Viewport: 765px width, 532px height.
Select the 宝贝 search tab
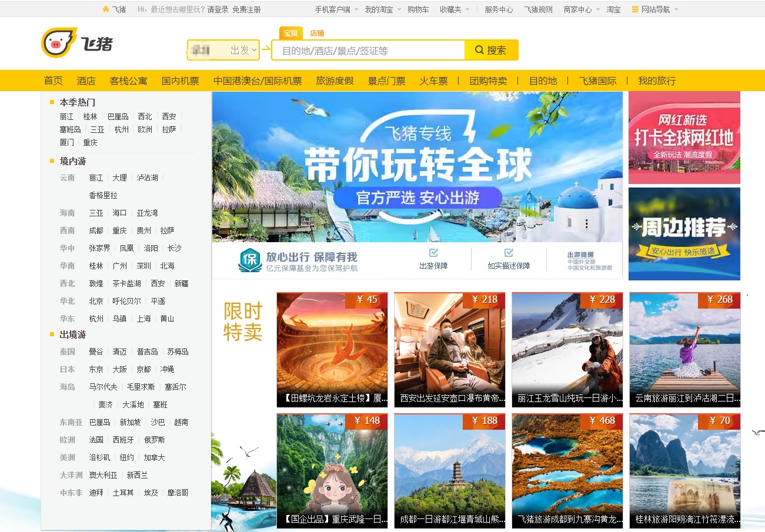[x=290, y=33]
